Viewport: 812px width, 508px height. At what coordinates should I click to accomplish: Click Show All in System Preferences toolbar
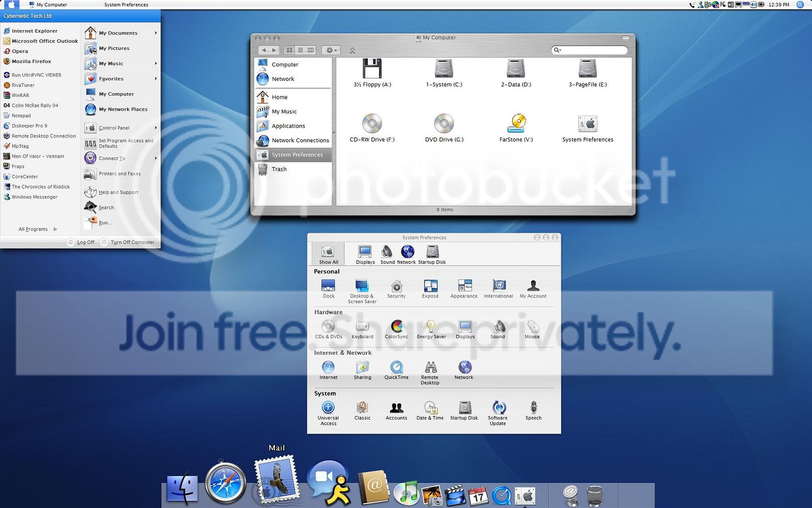click(x=328, y=255)
